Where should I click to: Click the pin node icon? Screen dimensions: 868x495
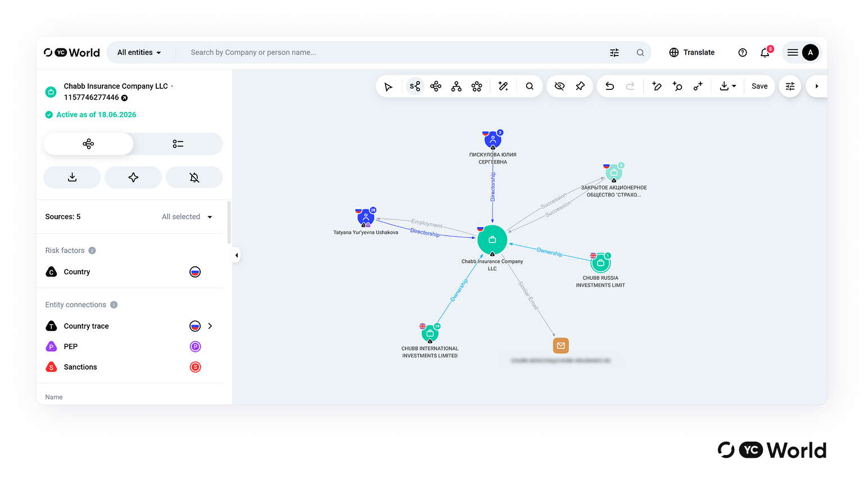(580, 87)
